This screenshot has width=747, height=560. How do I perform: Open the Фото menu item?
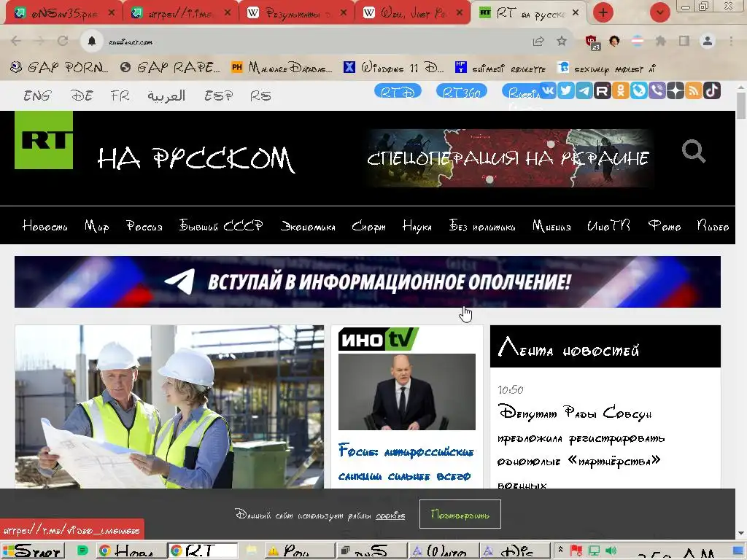[664, 226]
